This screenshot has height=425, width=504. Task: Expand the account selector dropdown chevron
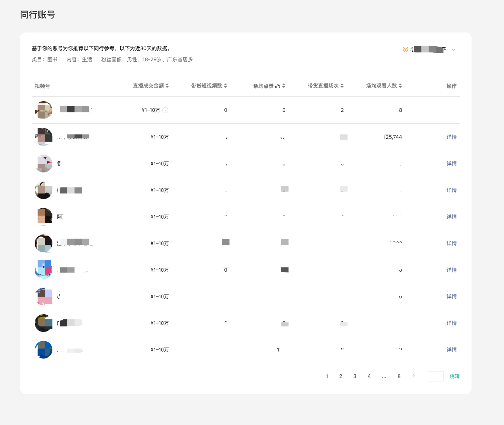click(x=453, y=49)
